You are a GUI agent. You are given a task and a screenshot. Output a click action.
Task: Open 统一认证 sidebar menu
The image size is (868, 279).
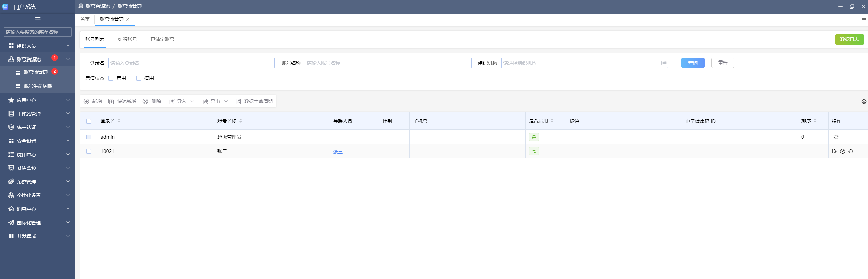tap(37, 127)
